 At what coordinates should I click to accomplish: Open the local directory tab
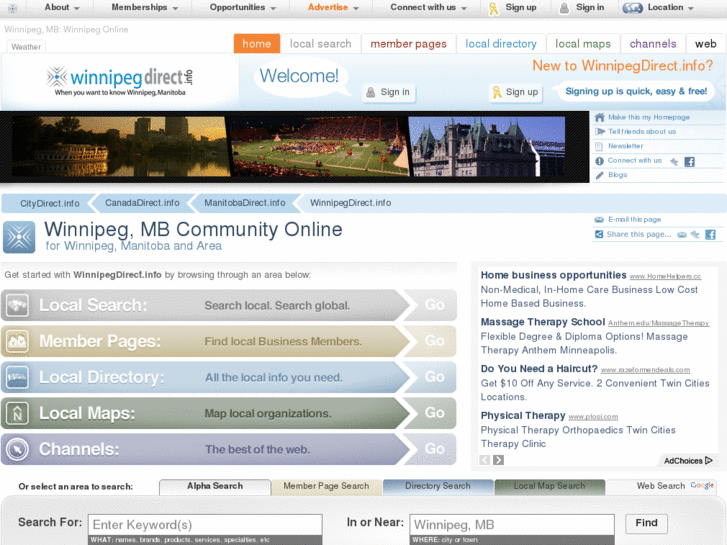click(x=501, y=44)
